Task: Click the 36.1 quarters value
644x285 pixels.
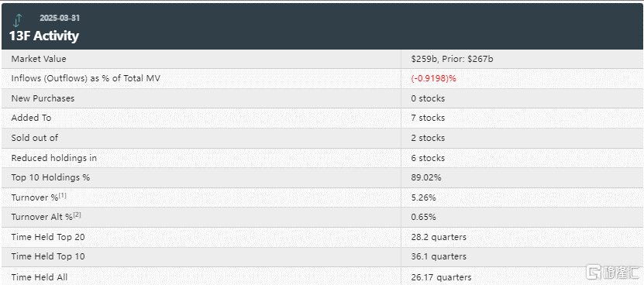Action: [439, 256]
